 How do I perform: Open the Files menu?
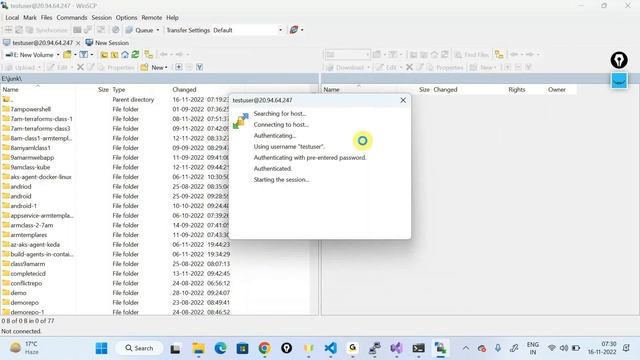click(x=46, y=18)
